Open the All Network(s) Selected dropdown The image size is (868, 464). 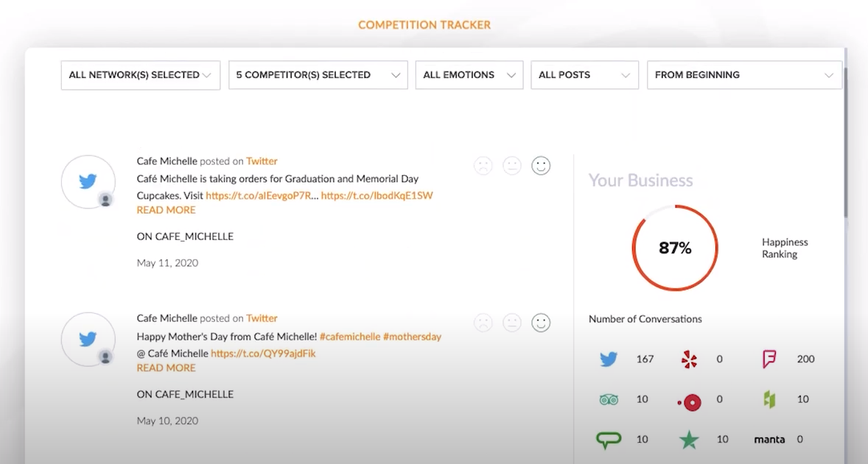[x=141, y=74]
